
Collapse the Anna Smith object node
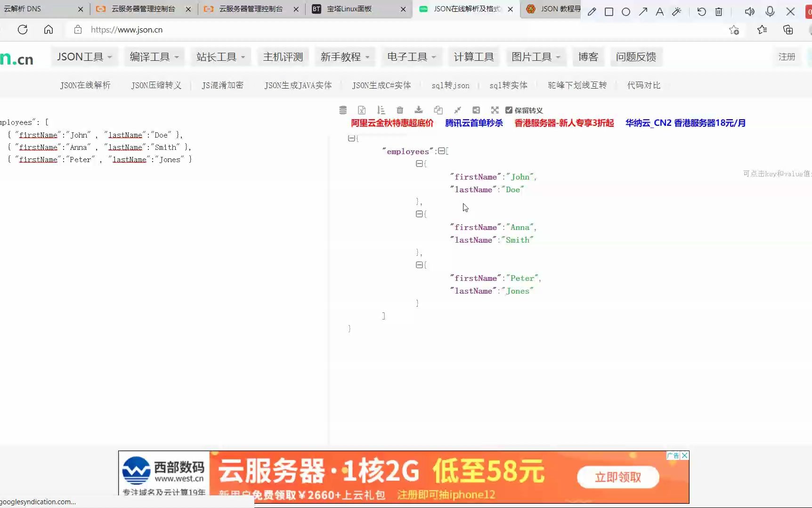coord(419,214)
